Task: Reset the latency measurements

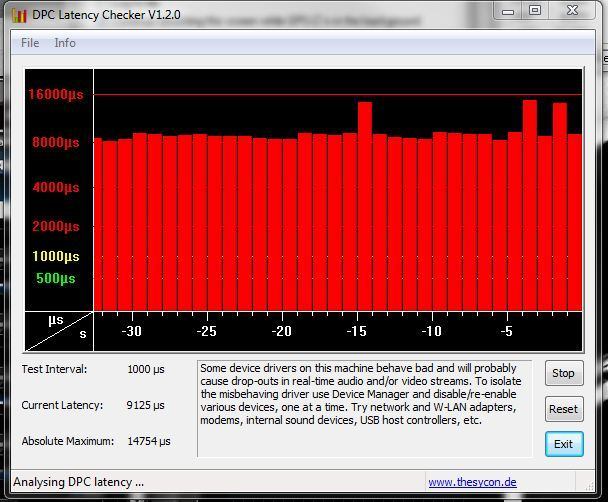Action: click(564, 409)
